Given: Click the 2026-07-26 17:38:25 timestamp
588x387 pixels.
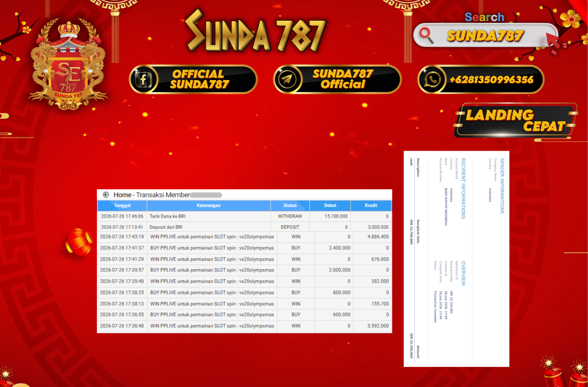Looking at the screenshot, I should [122, 292].
